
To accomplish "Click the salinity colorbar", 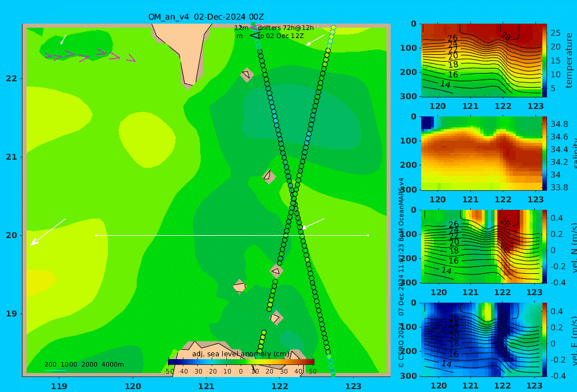I will [545, 153].
